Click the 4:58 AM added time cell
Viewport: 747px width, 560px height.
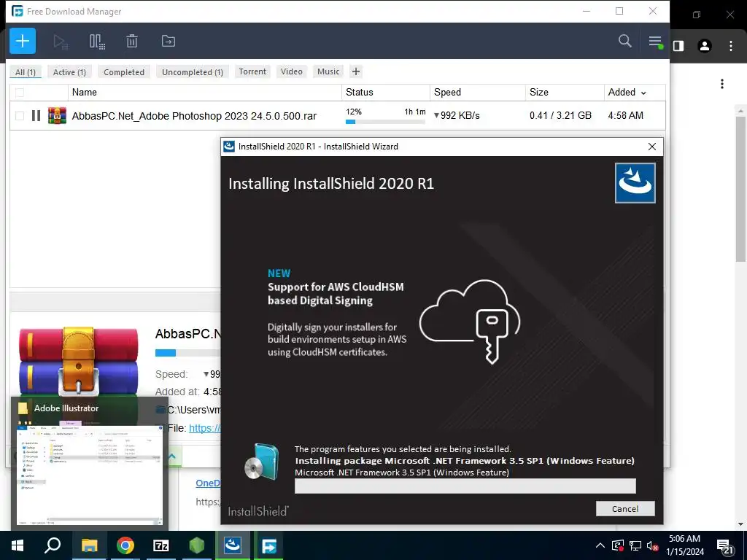pyautogui.click(x=625, y=116)
